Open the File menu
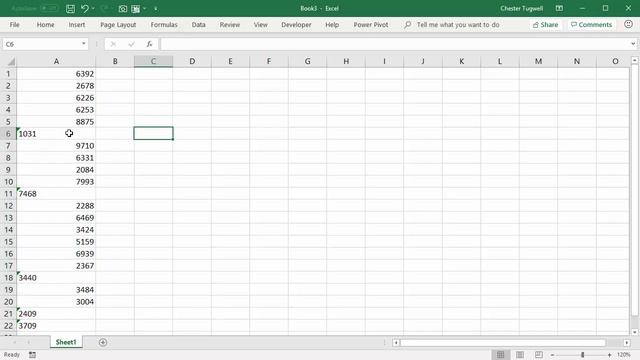 click(15, 24)
